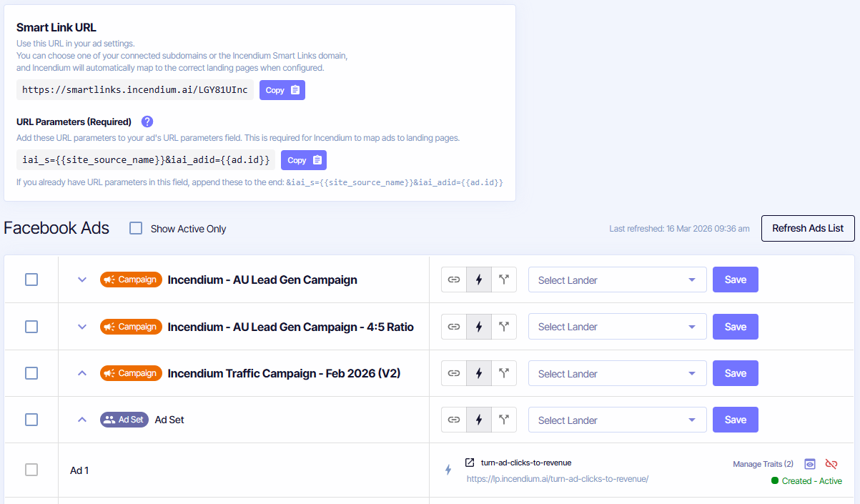Select the split arrows icon for 4:5 Ratio campaign
This screenshot has width=860, height=504.
coord(504,327)
